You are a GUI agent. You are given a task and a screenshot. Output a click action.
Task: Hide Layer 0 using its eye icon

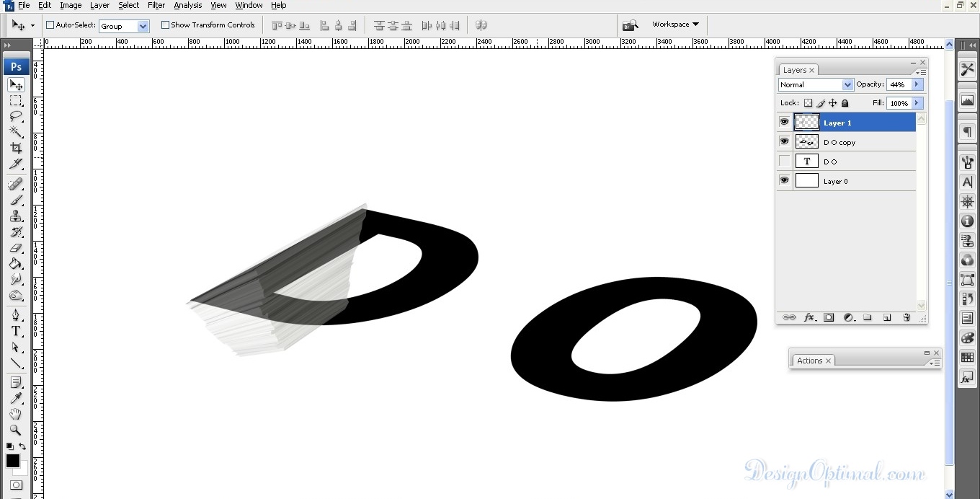[x=784, y=180]
